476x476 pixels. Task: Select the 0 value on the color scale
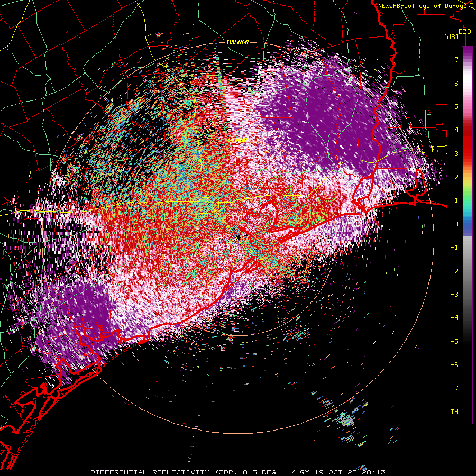tap(456, 224)
